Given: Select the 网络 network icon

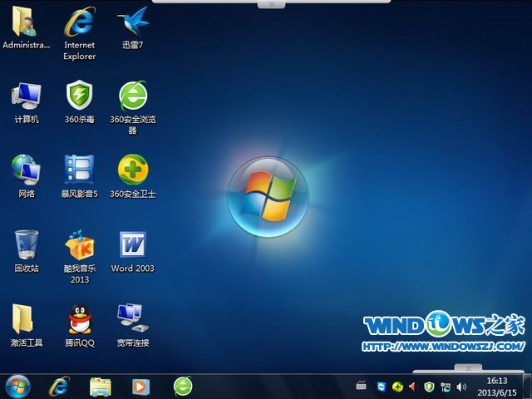Looking at the screenshot, I should click(27, 170).
